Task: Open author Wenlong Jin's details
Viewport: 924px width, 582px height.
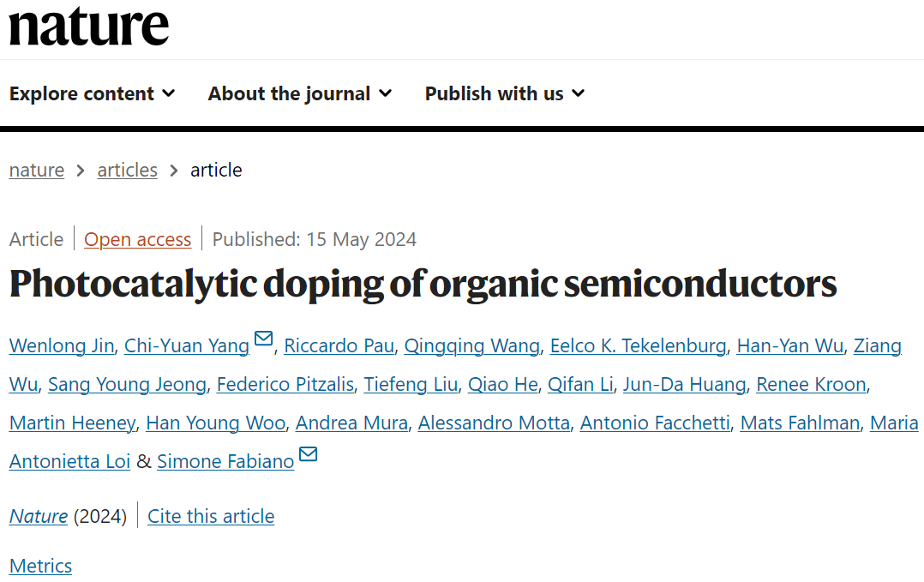Action: point(62,345)
